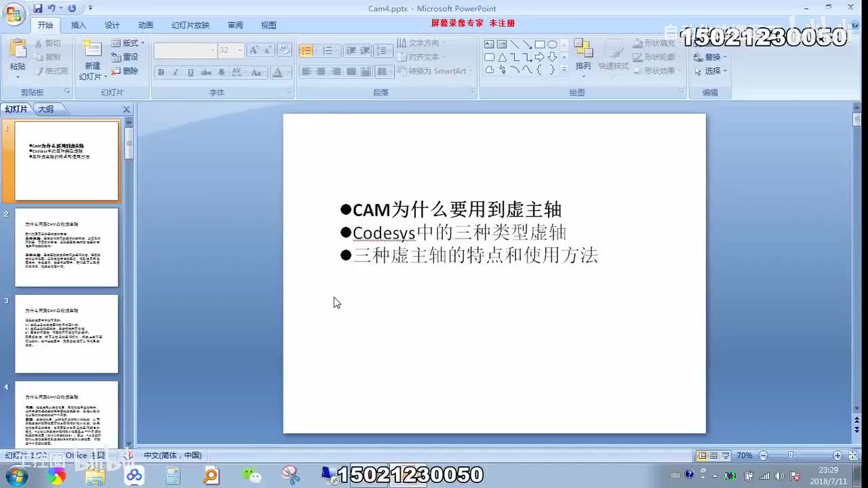Screen dimensions: 868x488
Task: Switch to the 动画 tab
Action: (145, 25)
